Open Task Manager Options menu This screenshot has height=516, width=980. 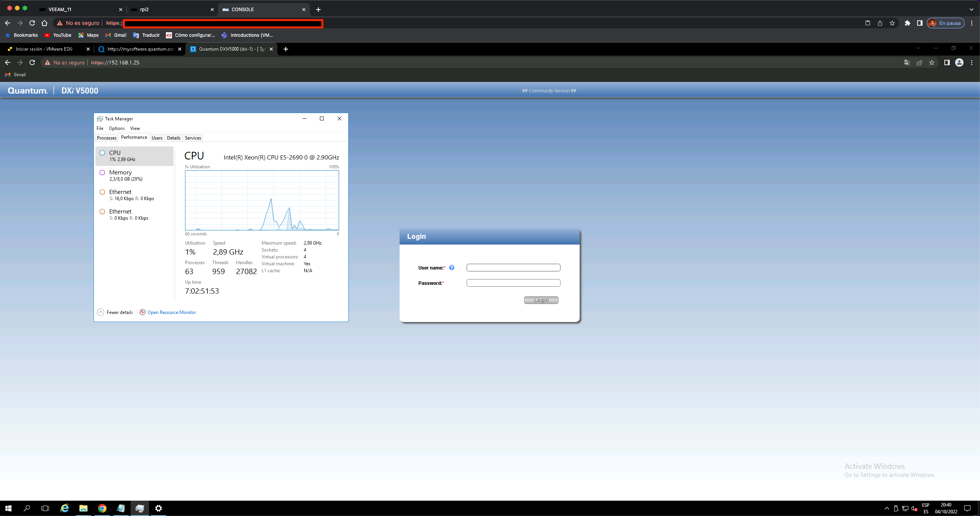click(x=116, y=128)
